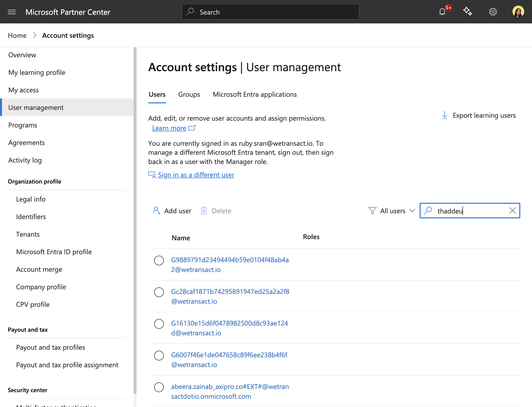Switch to Microsoft Entra applications tab
This screenshot has height=407, width=532.
click(255, 95)
